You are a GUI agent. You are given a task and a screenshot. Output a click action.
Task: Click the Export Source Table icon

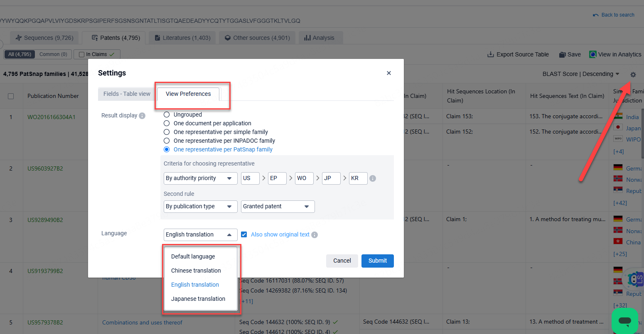tap(490, 54)
